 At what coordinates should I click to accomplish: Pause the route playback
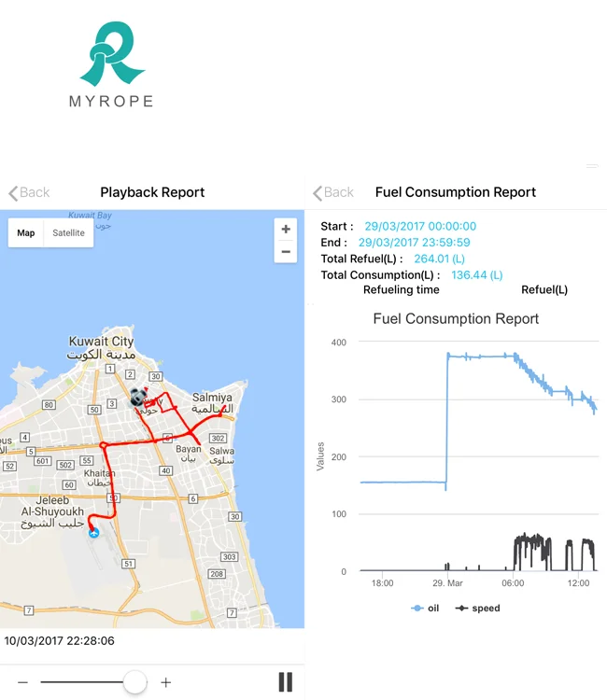(x=286, y=682)
